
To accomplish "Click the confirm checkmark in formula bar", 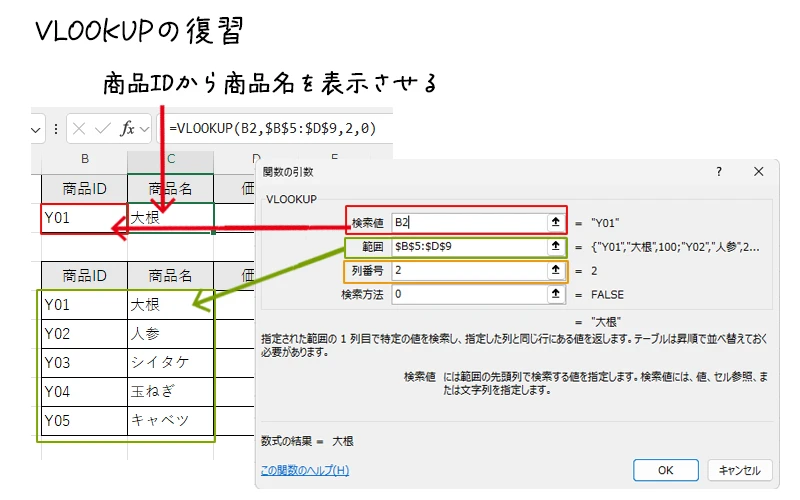I will coord(103,129).
